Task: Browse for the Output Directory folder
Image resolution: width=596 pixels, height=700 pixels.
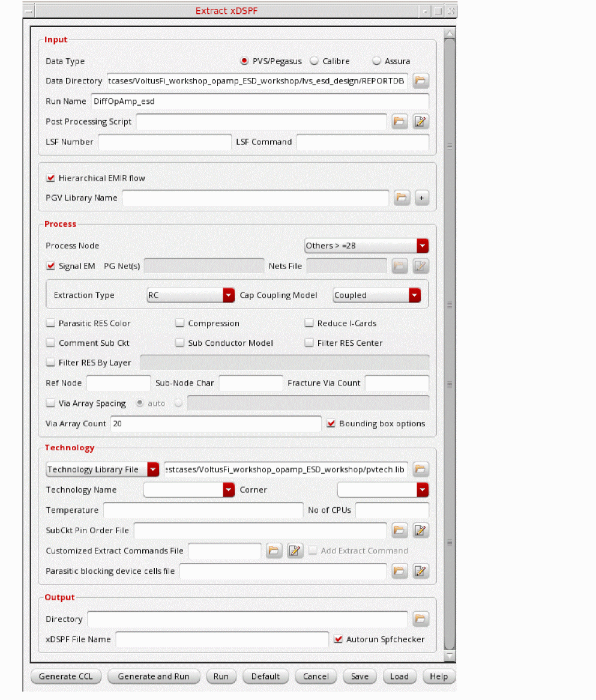Action: pyautogui.click(x=421, y=619)
